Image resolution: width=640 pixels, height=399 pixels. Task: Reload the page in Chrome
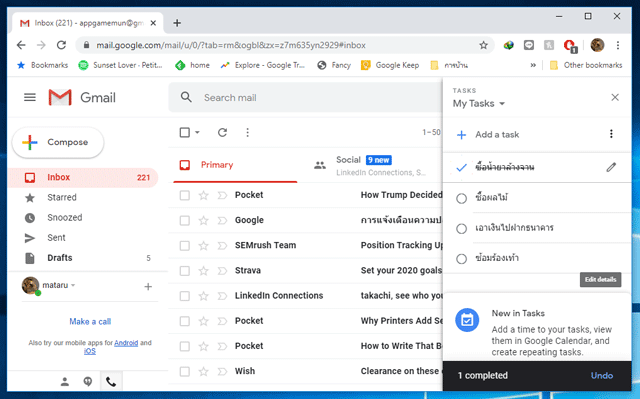[61, 45]
